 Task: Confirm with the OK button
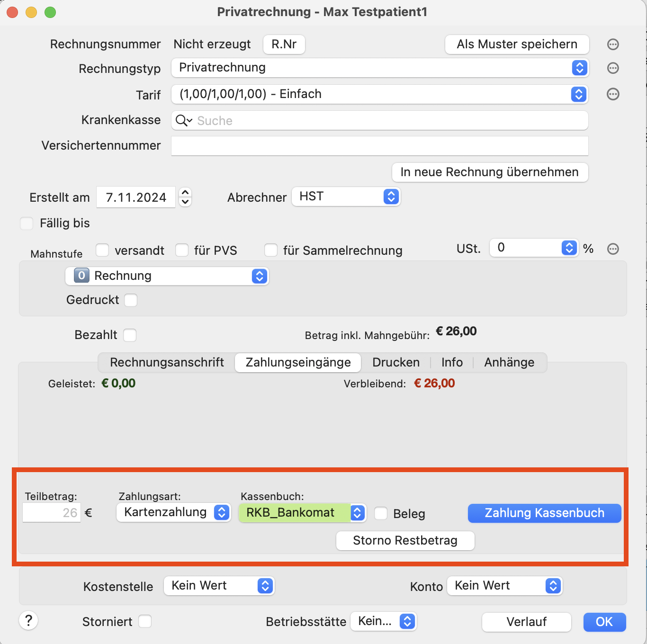coord(604,622)
